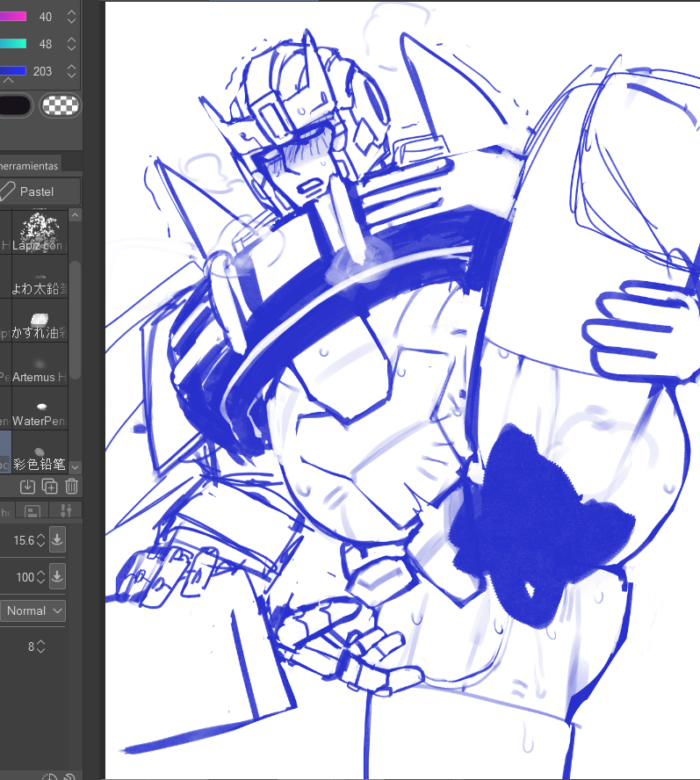
Task: Choose the Lapiz con brush preset
Action: click(40, 232)
